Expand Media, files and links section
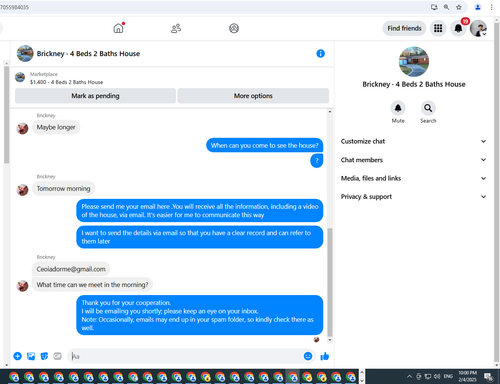Screen dimensions: 500x384 [413, 178]
